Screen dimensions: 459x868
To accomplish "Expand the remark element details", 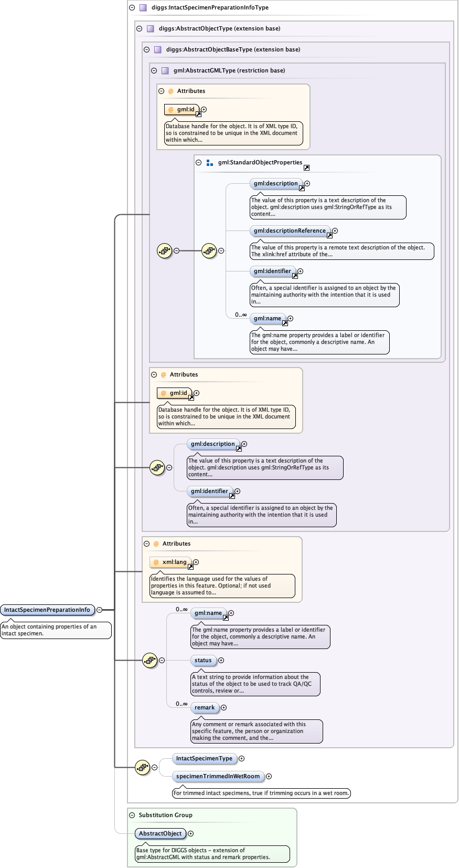I will click(x=223, y=707).
